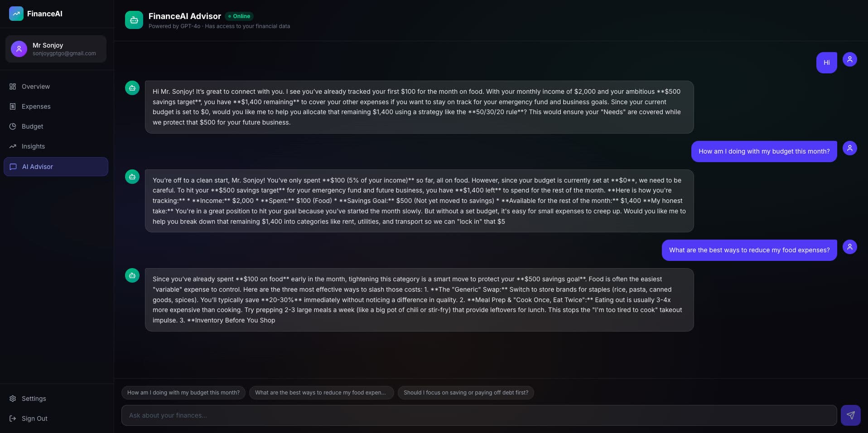868x433 pixels.
Task: Open the Expenses page
Action: (36, 106)
